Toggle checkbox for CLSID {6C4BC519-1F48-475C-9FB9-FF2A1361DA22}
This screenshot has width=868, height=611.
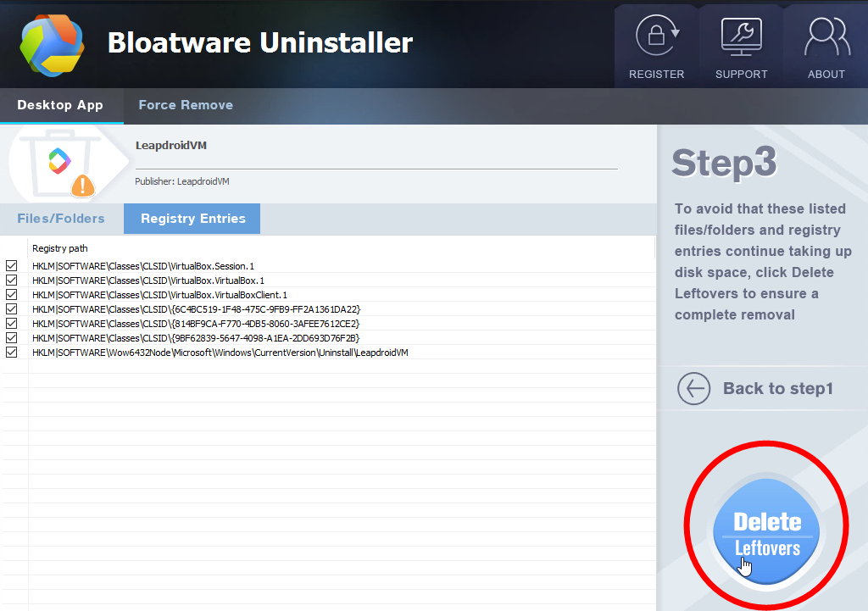[12, 308]
